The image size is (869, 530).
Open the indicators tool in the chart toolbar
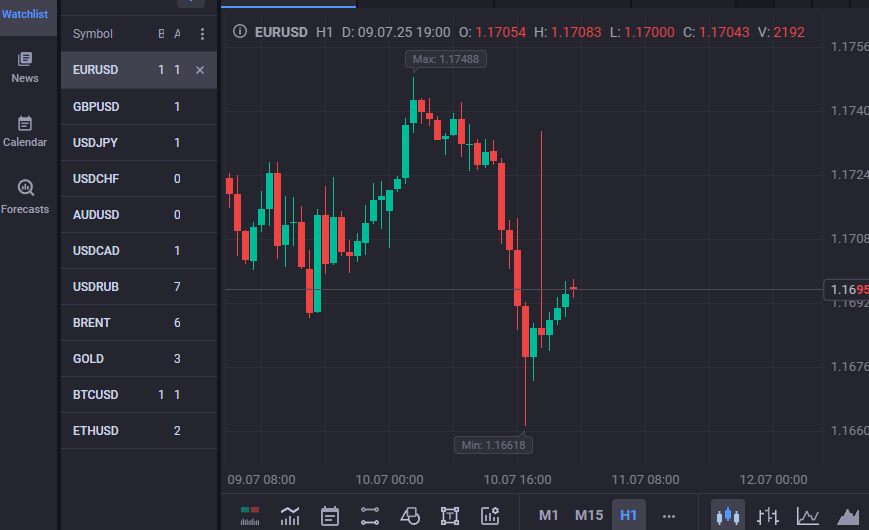tap(290, 516)
